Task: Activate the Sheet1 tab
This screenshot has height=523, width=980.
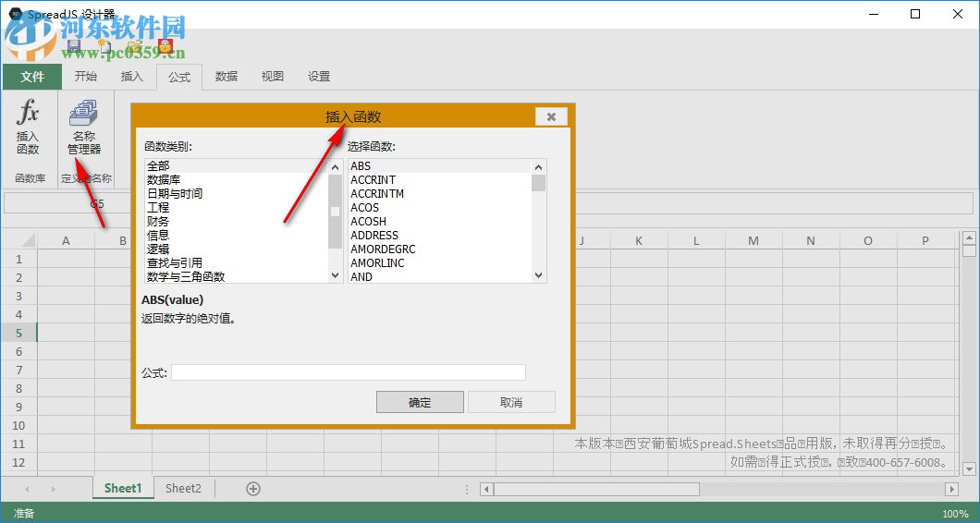Action: coord(123,488)
